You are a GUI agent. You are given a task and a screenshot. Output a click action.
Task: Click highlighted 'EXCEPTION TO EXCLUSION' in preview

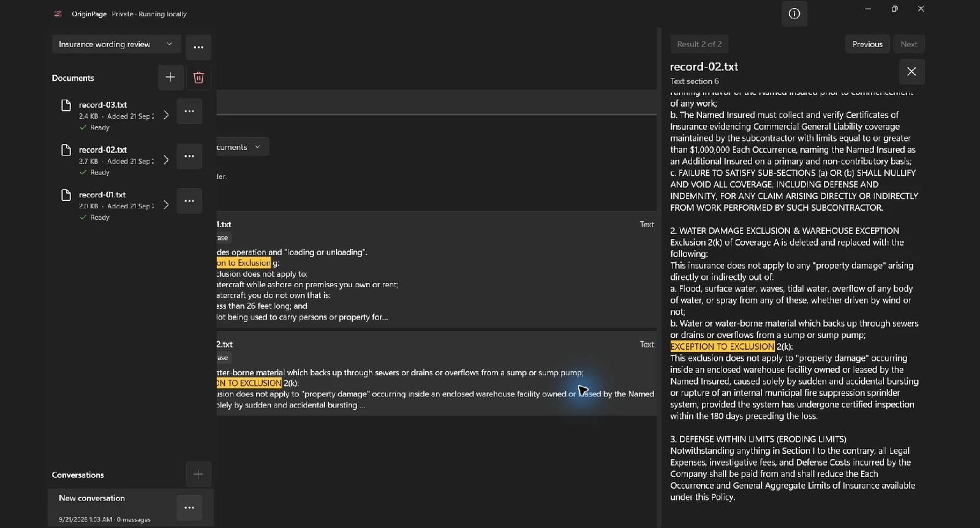coord(722,347)
